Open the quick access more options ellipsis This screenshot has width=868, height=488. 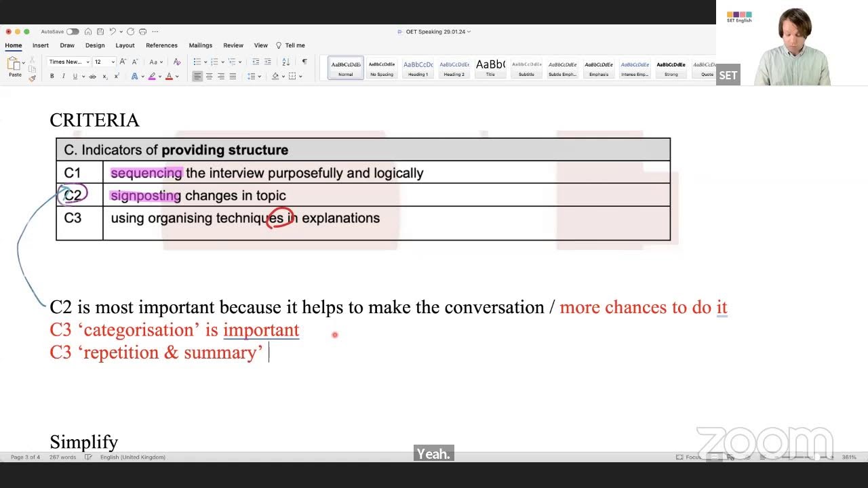click(x=155, y=32)
